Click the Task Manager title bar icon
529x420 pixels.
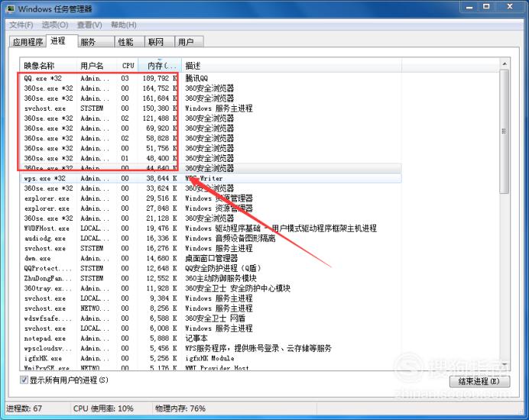click(11, 8)
